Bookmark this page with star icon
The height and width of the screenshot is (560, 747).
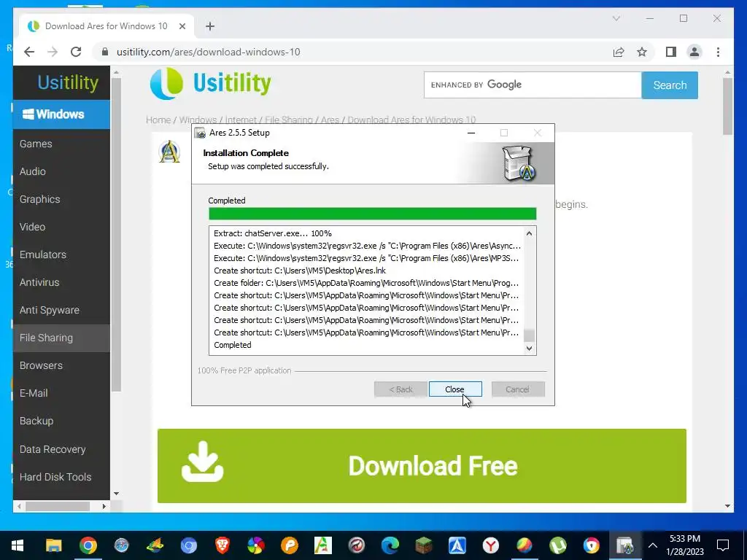point(642,52)
